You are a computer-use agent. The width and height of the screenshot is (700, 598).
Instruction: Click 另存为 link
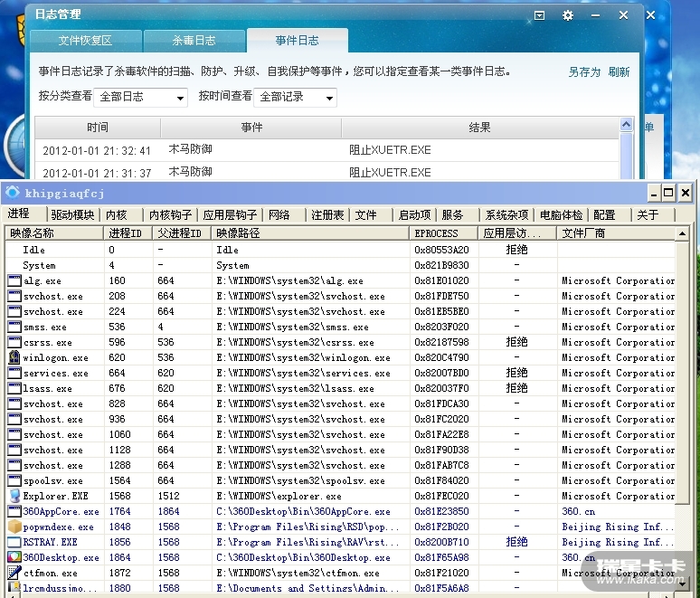coord(584,71)
